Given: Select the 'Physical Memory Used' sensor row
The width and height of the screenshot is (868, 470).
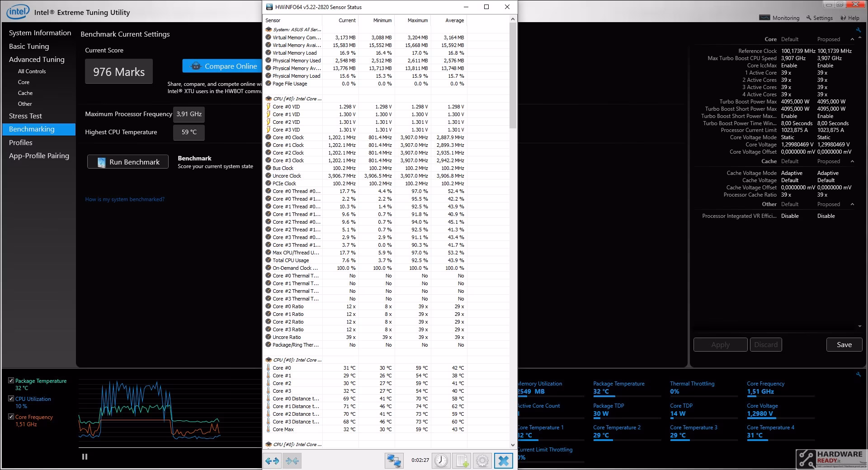Looking at the screenshot, I should (x=365, y=61).
